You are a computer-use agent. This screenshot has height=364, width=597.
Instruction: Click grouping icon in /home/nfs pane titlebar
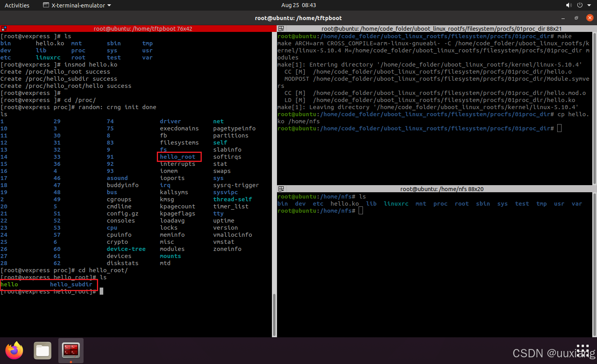point(281,189)
